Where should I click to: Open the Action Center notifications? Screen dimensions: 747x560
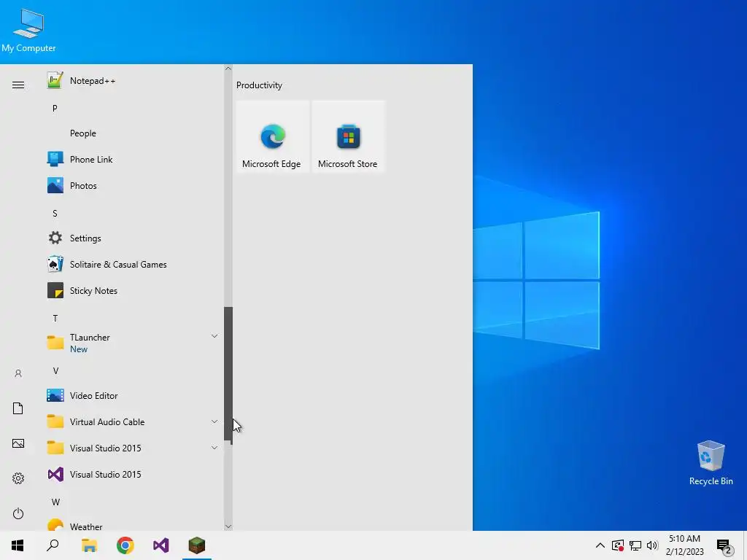tap(724, 547)
